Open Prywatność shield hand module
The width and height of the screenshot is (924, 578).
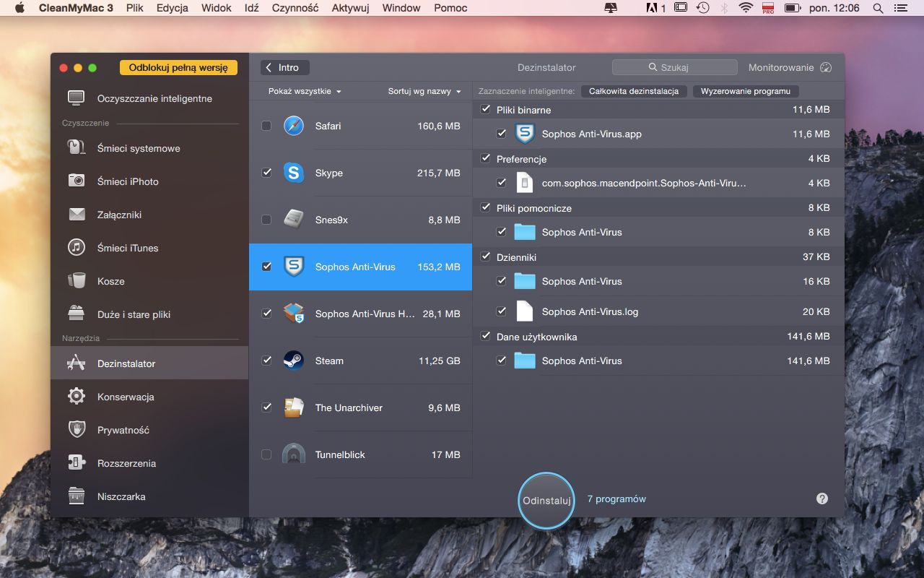149,430
